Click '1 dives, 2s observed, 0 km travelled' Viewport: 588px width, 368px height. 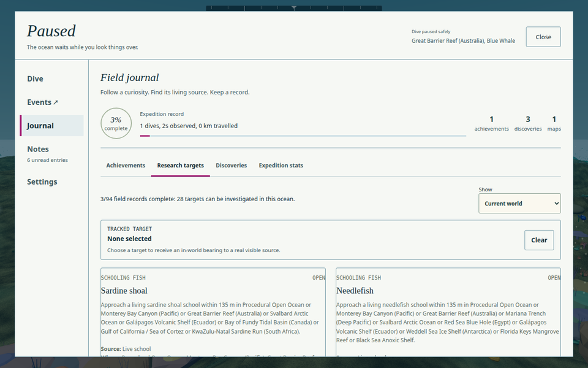(189, 126)
